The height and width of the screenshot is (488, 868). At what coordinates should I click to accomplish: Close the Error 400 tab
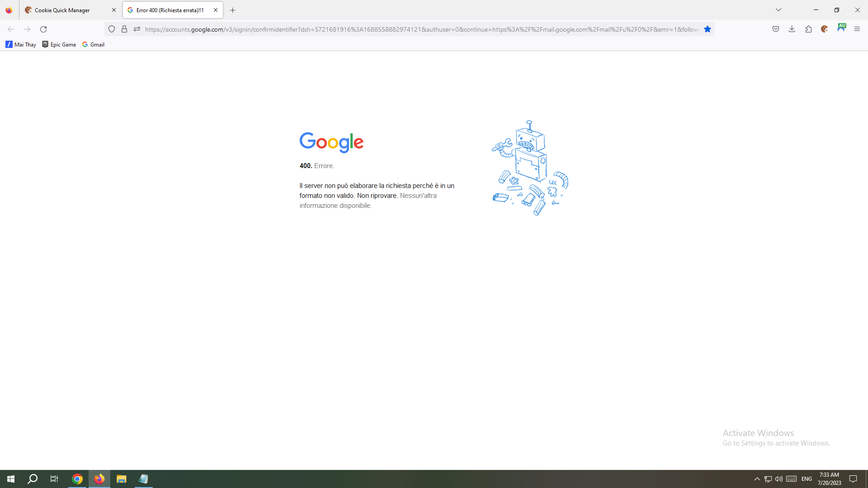pos(216,10)
